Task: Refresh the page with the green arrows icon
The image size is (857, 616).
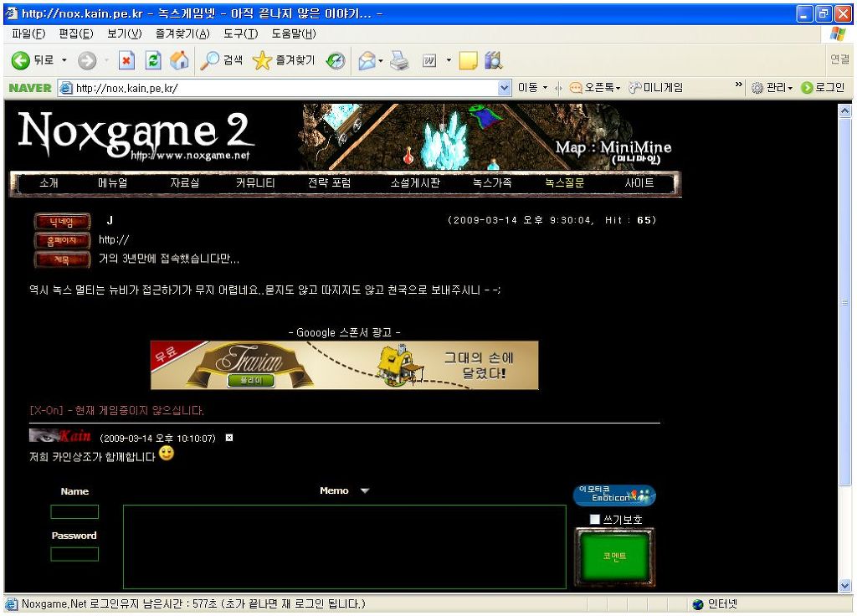Action: (154, 60)
